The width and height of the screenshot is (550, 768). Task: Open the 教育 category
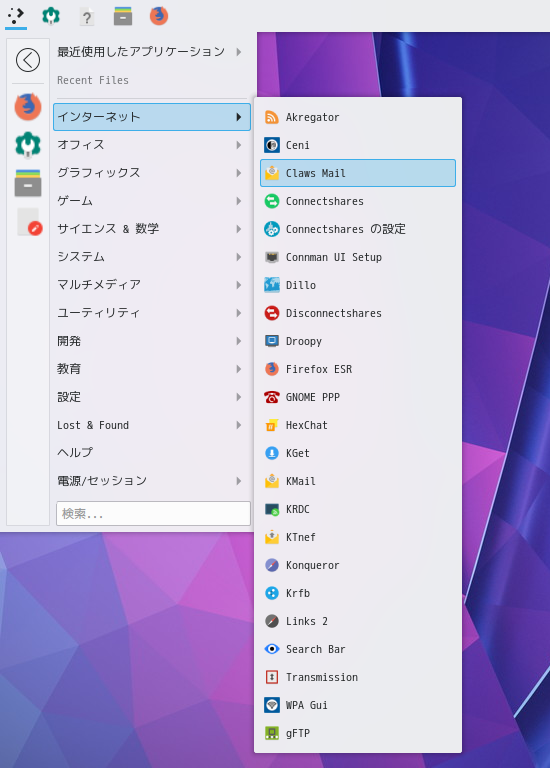point(152,369)
